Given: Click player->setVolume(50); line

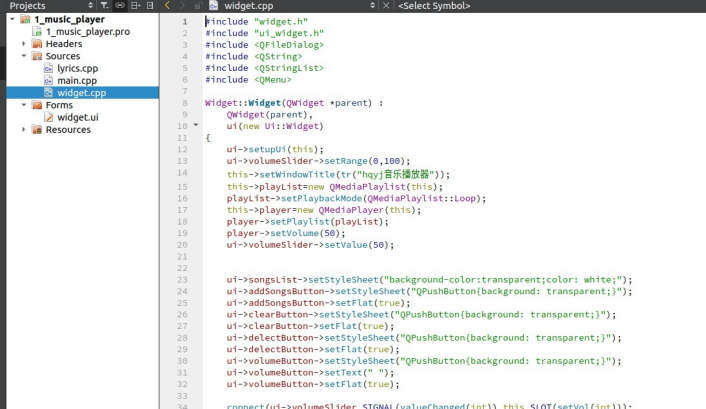Looking at the screenshot, I should click(286, 233).
